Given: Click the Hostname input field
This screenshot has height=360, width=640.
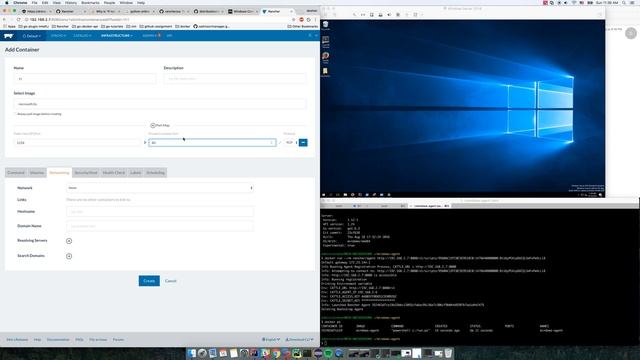Looking at the screenshot, I should coord(160,212).
